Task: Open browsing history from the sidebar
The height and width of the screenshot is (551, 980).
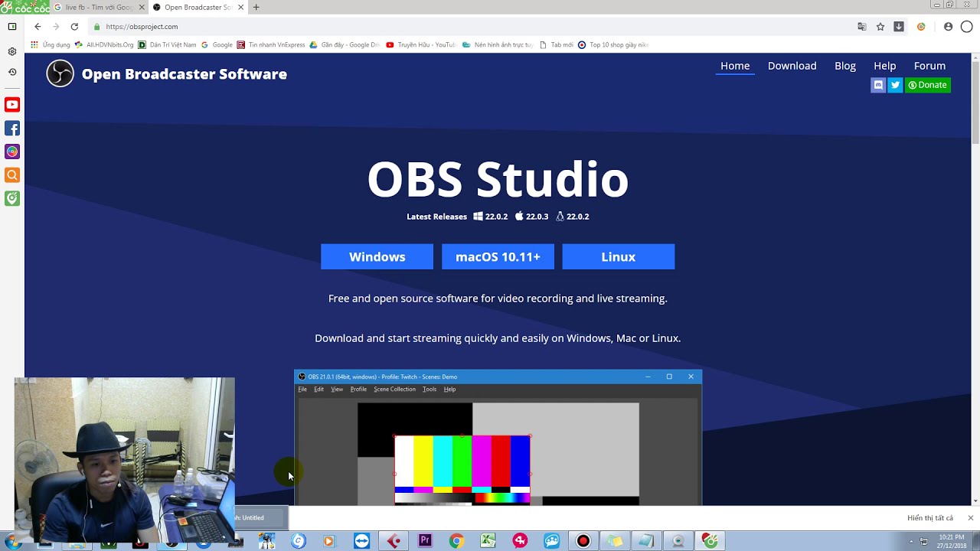Action: (12, 72)
